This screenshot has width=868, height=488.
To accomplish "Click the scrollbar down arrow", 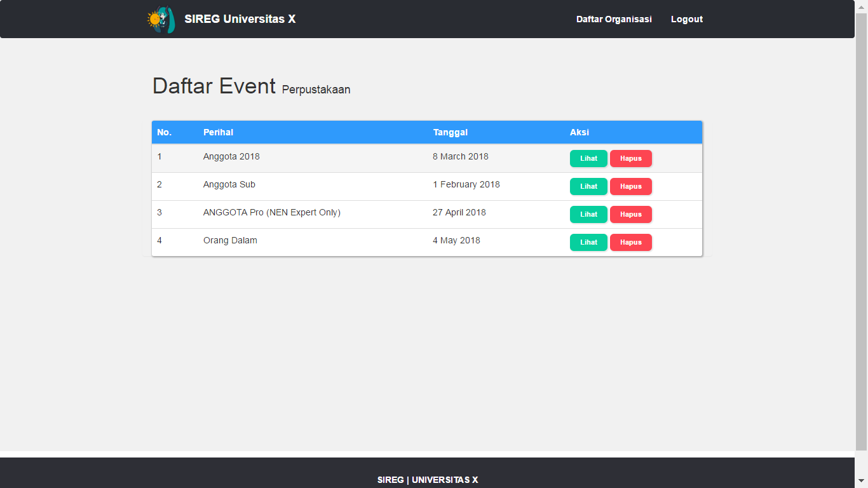I will [x=862, y=482].
